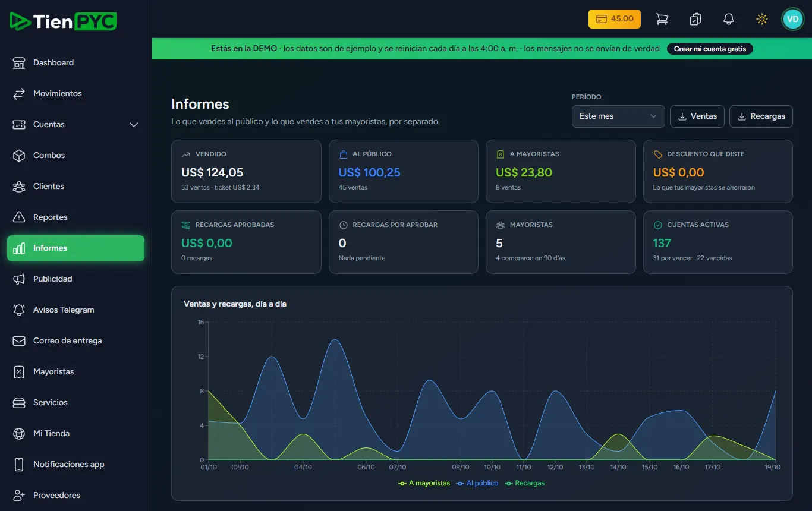
Task: Click the Servicios icon in sidebar
Action: pyautogui.click(x=19, y=403)
